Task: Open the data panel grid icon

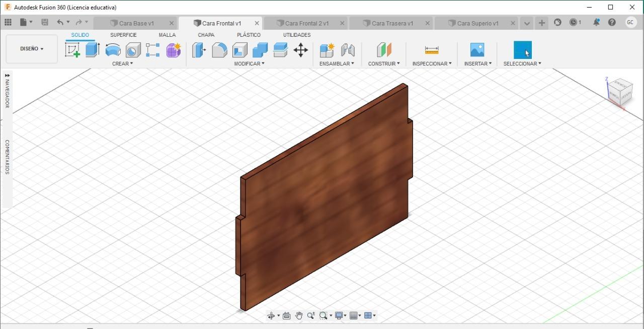Action: point(8,23)
